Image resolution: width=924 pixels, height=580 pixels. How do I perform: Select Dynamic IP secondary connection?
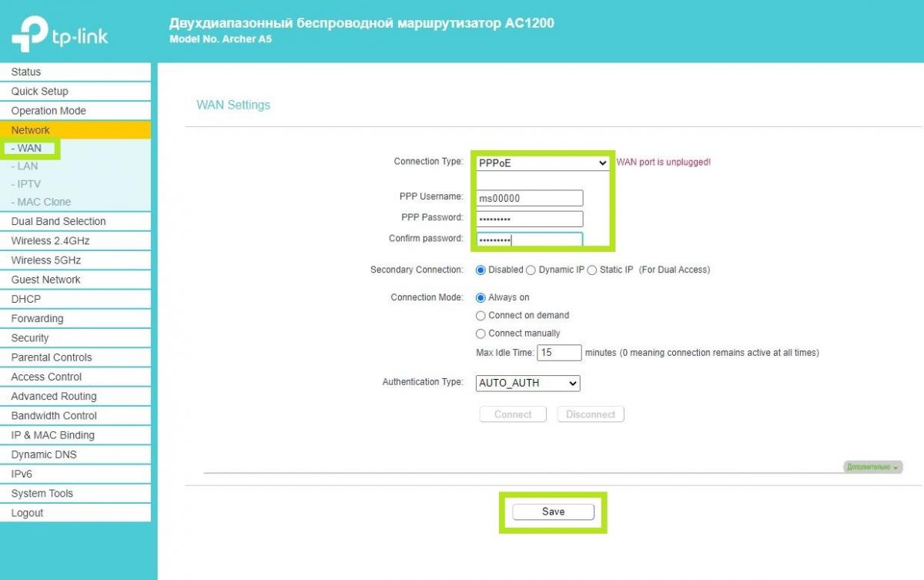531,270
